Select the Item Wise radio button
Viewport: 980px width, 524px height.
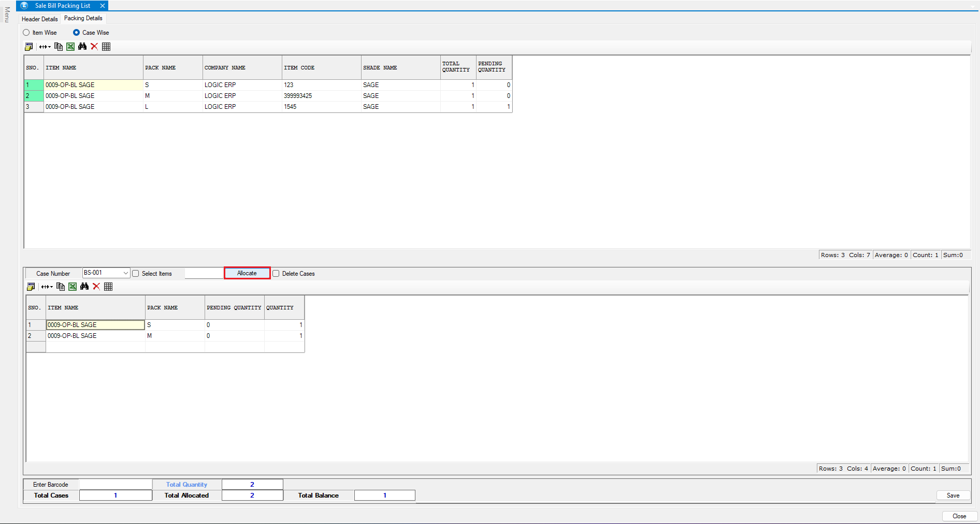[26, 33]
